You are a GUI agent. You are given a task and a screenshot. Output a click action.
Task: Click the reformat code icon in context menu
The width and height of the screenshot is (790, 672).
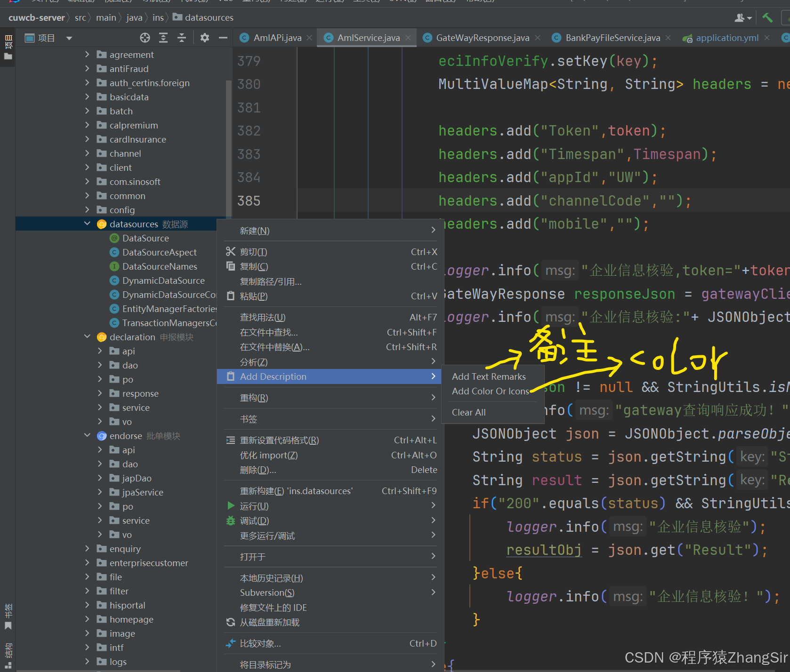point(230,440)
